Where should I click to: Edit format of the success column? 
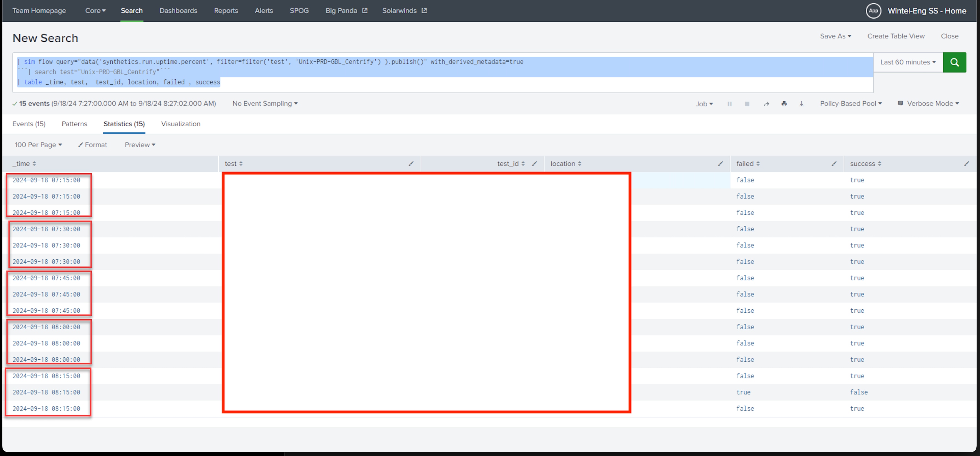[966, 164]
